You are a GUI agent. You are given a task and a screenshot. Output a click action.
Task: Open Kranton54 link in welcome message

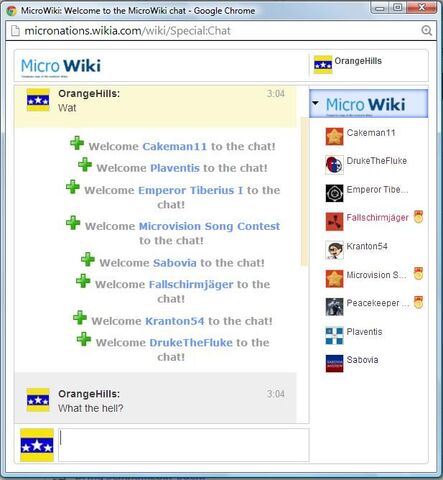pyautogui.click(x=175, y=321)
